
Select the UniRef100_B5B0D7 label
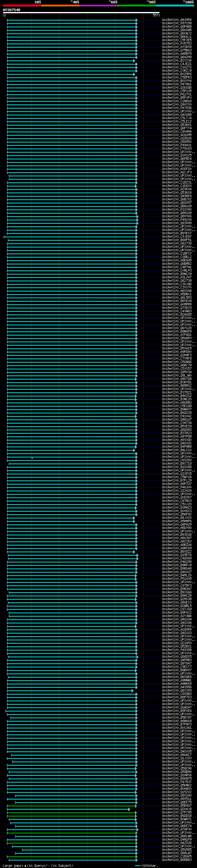[177, 806]
